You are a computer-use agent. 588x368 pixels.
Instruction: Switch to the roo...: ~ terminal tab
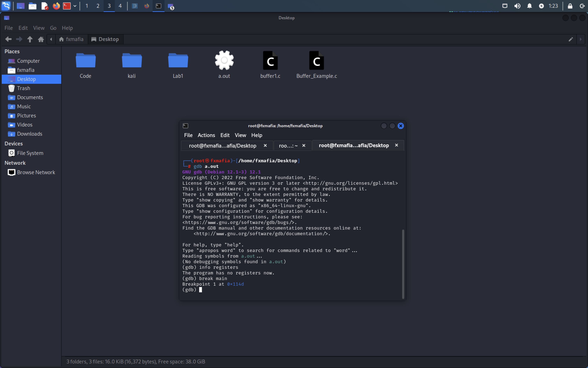293,146
